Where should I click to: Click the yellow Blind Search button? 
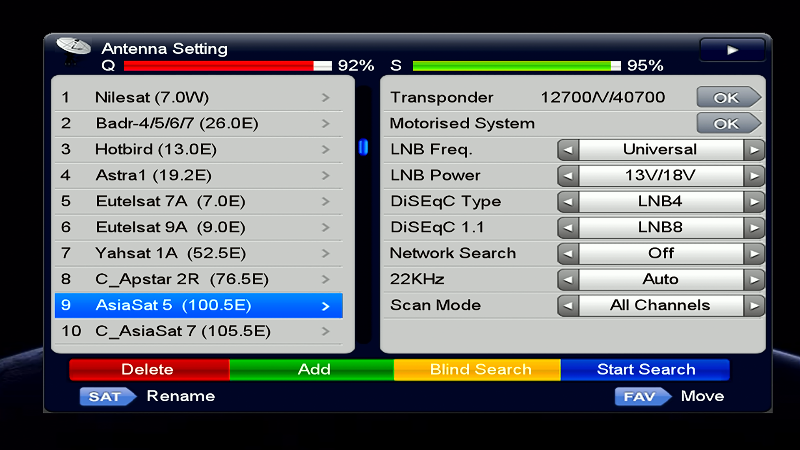coord(478,369)
